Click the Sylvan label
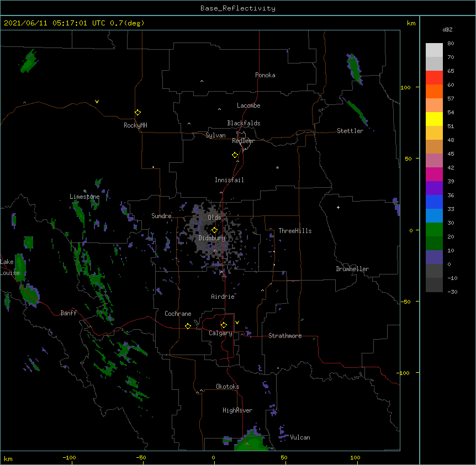This screenshot has height=465, width=476. coord(215,135)
